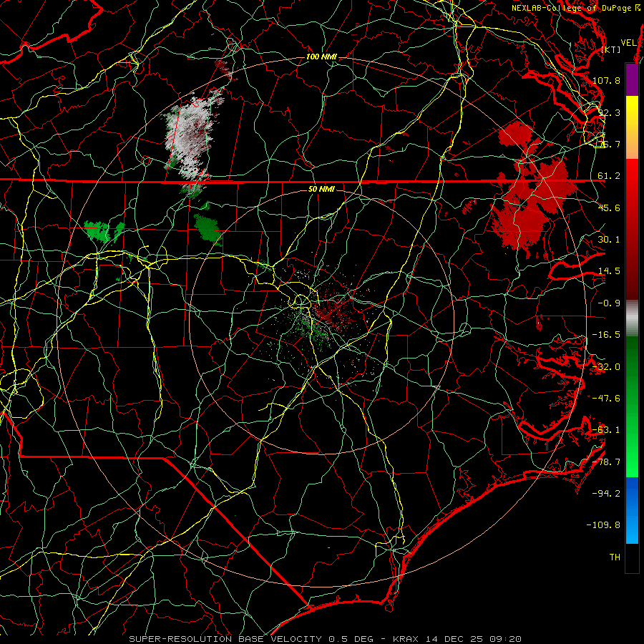Click the [KT] units label
This screenshot has width=644, height=644.
click(611, 49)
